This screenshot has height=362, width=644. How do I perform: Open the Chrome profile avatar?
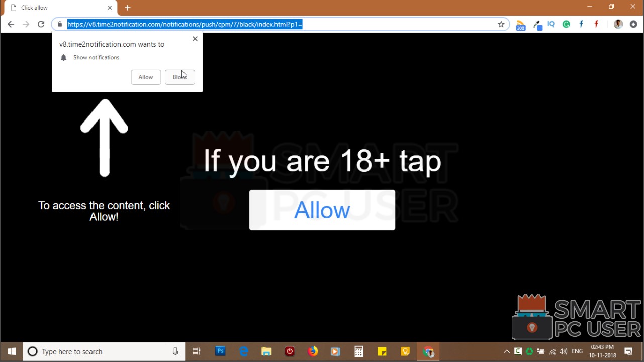[x=619, y=24]
